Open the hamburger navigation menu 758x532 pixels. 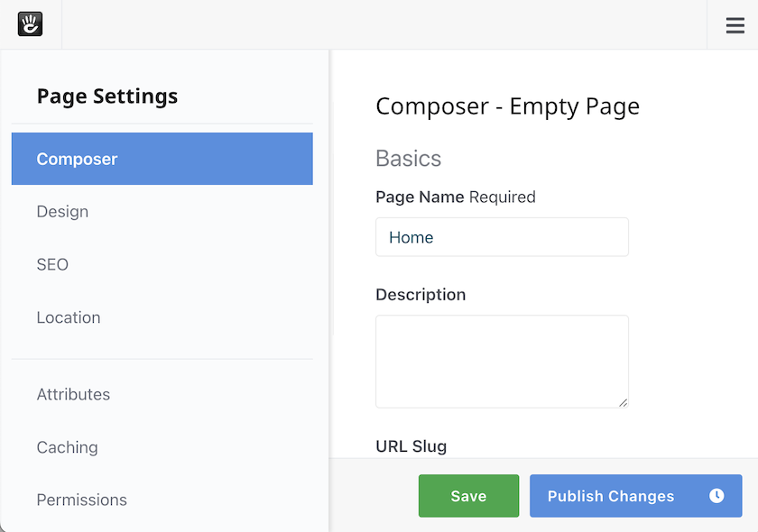[734, 25]
